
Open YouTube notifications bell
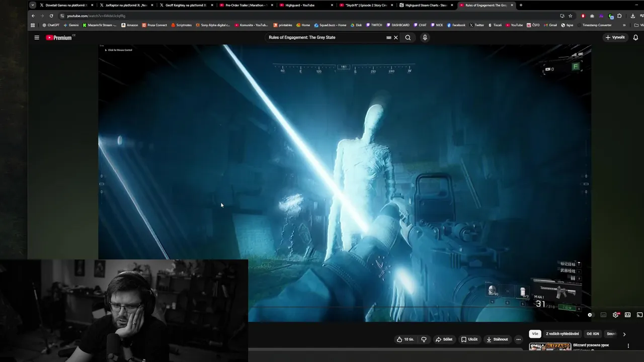[x=635, y=37]
